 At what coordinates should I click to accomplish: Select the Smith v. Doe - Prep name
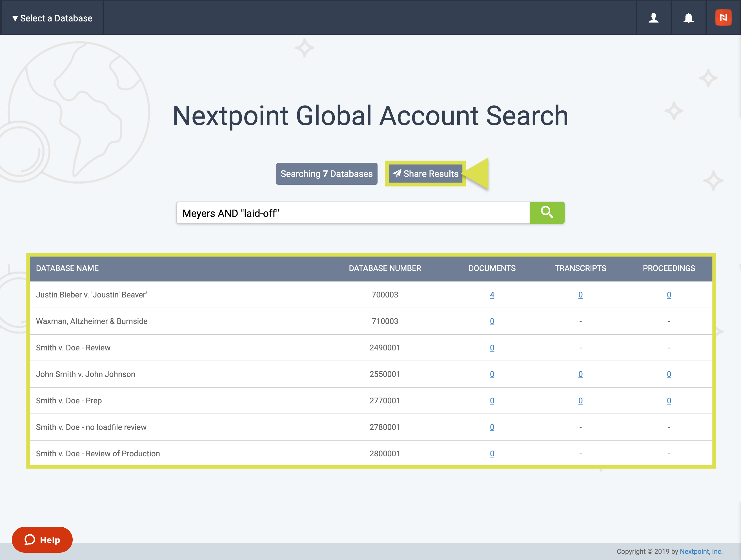(x=69, y=401)
